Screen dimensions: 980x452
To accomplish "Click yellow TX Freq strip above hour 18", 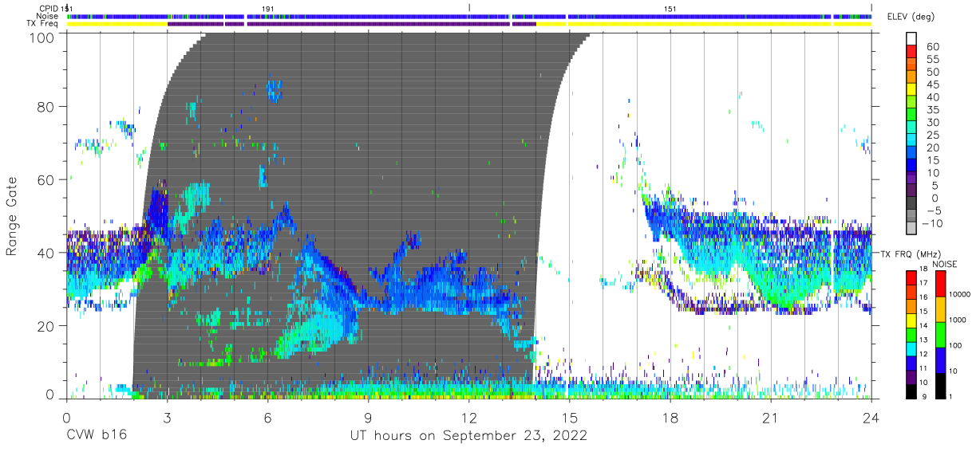I will [698, 24].
